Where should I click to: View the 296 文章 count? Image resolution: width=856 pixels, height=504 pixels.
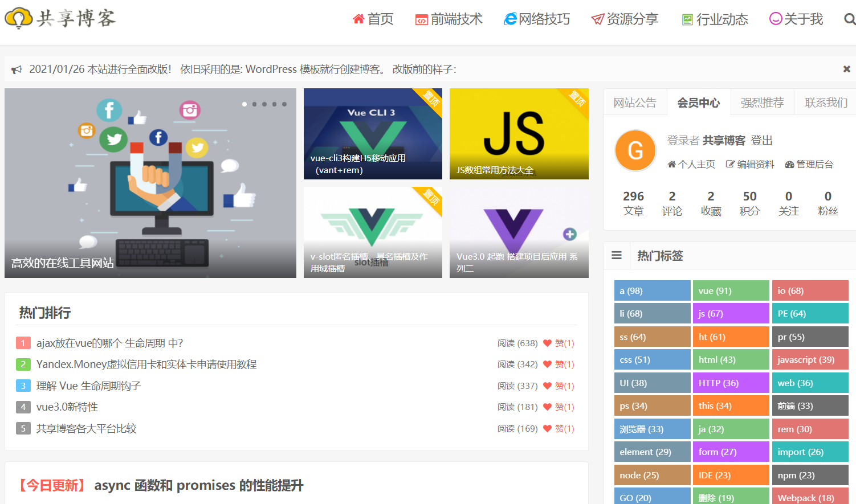pyautogui.click(x=634, y=203)
